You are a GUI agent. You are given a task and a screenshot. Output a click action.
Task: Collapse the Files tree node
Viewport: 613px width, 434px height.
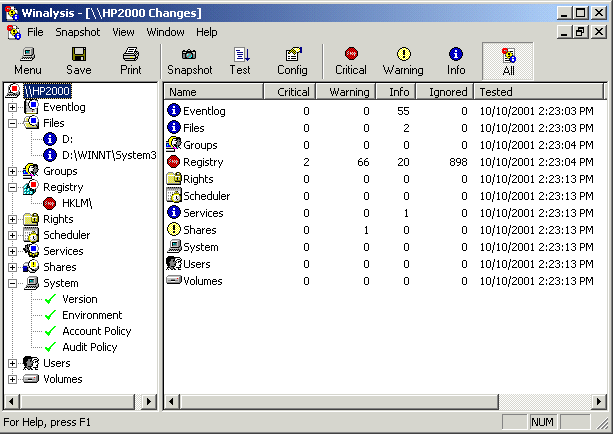coord(13,123)
